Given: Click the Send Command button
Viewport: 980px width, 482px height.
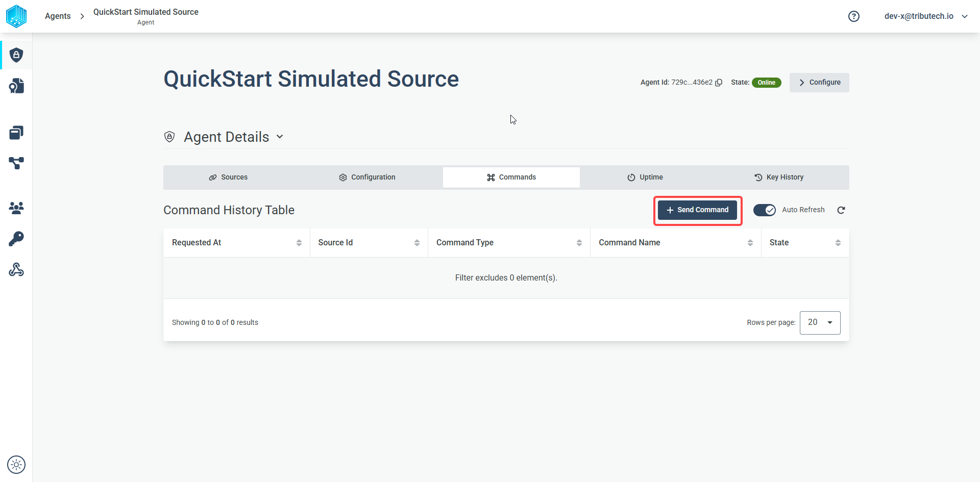Looking at the screenshot, I should (697, 210).
